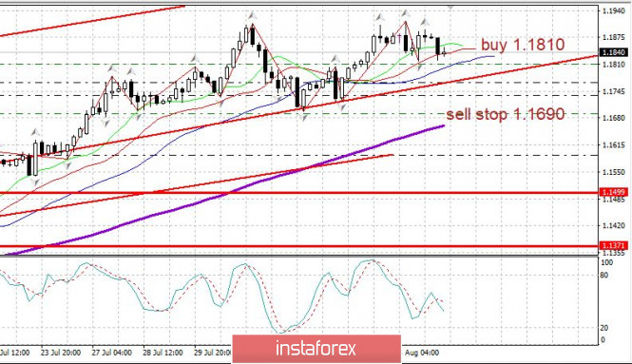The image size is (632, 364).
Task: Select the horizontal red line at 1.1371
Action: pos(299,246)
